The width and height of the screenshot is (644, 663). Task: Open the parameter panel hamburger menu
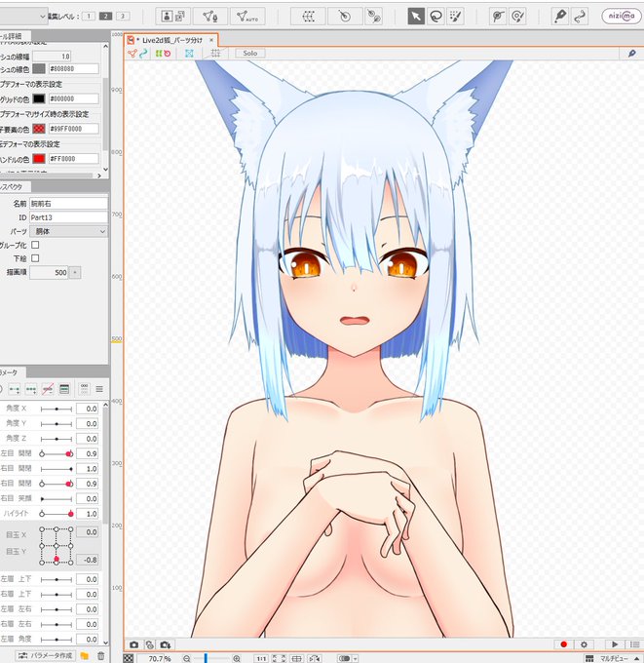tap(99, 389)
